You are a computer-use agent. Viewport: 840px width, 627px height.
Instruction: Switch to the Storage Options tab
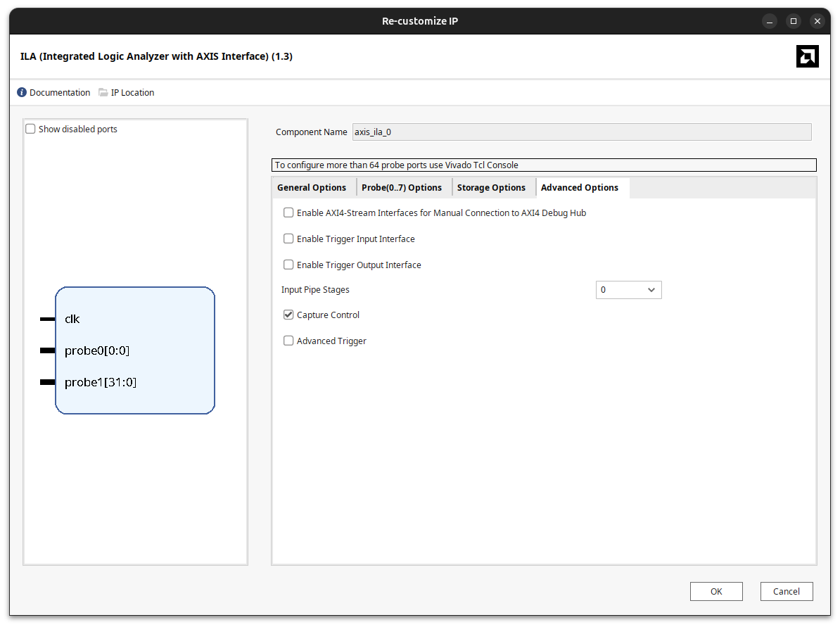click(491, 188)
